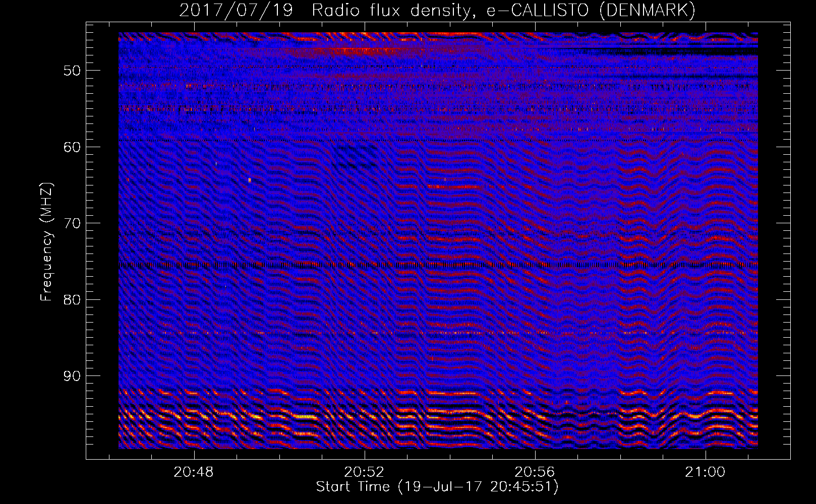Click the 70 frequency tick label
This screenshot has width=816, height=504.
coord(72,223)
